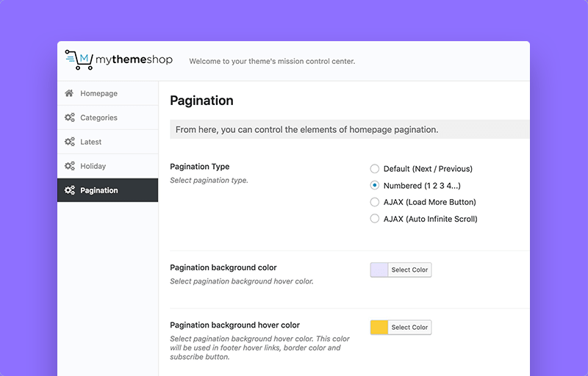
Task: Select Default (Next / Previous) radio button
Action: 375,169
